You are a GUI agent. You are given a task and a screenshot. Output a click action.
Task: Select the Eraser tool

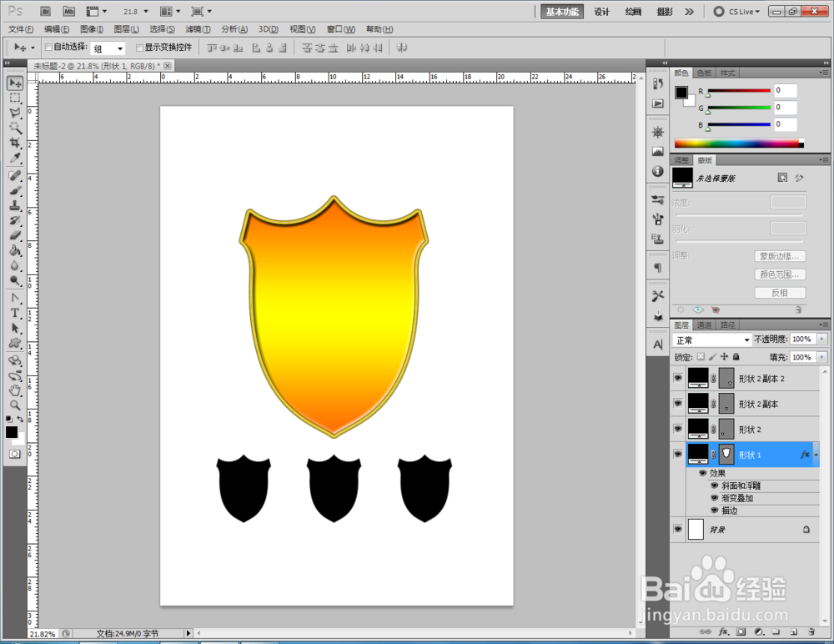tap(15, 235)
